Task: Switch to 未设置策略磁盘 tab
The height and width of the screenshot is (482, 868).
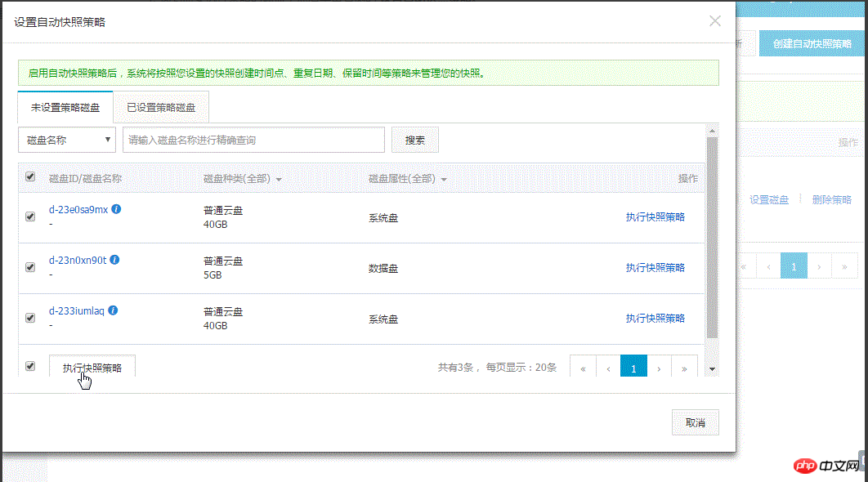Action: click(65, 107)
